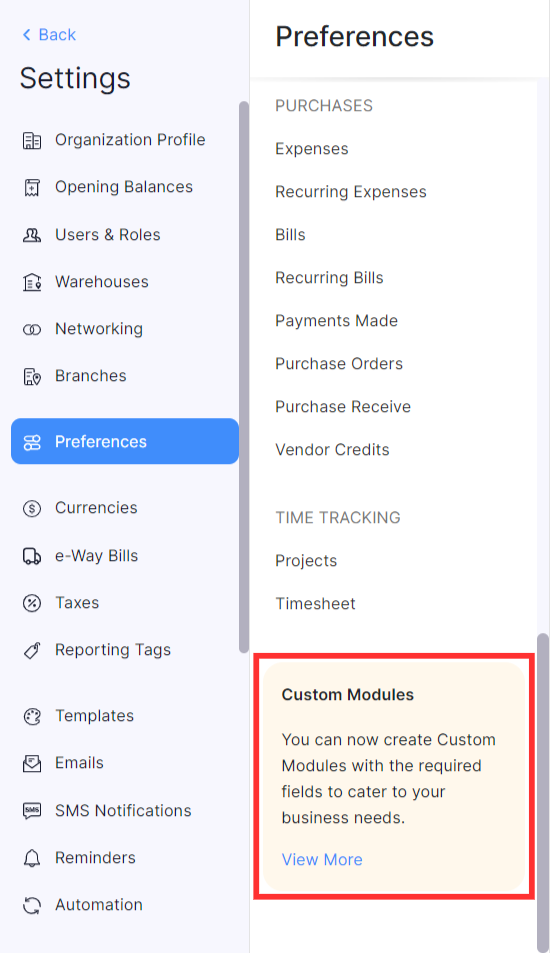This screenshot has width=550, height=953.
Task: Open the Timesheet preferences item
Action: click(315, 604)
